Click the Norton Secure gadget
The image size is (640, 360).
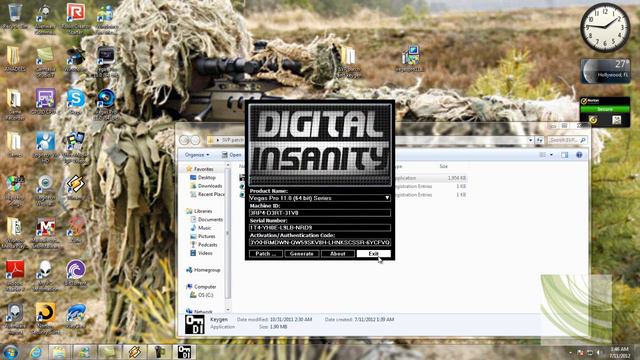pyautogui.click(x=604, y=111)
